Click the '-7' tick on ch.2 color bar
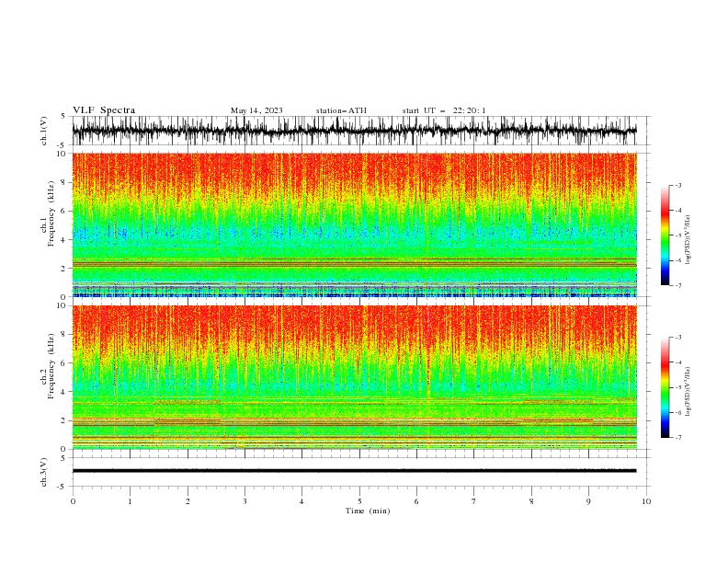 tap(677, 438)
